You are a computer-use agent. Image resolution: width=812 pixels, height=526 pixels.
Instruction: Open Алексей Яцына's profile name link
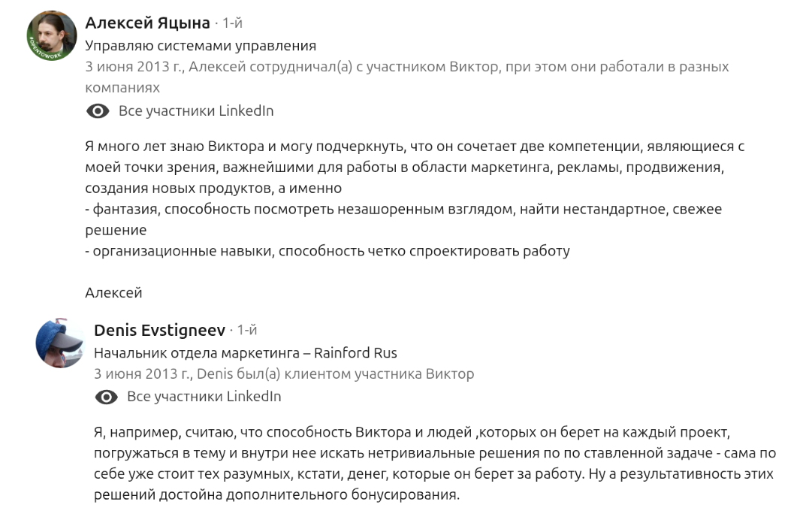click(x=147, y=23)
